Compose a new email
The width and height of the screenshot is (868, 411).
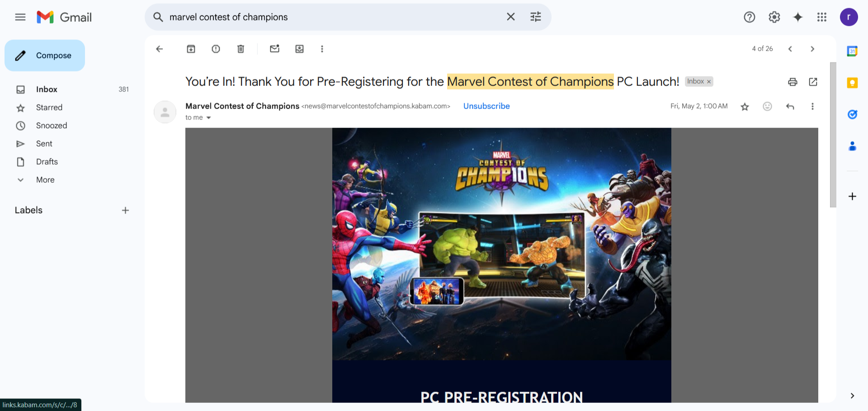[x=45, y=55]
